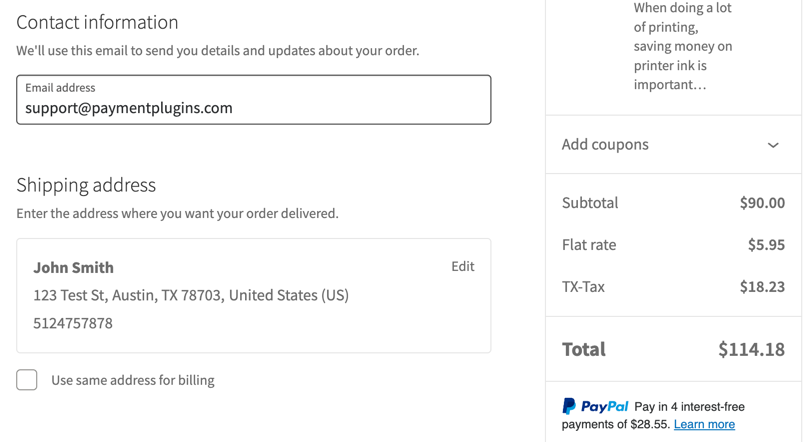This screenshot has width=808, height=442.
Task: Click the Pay in 4 interest-free message
Action: point(689,406)
